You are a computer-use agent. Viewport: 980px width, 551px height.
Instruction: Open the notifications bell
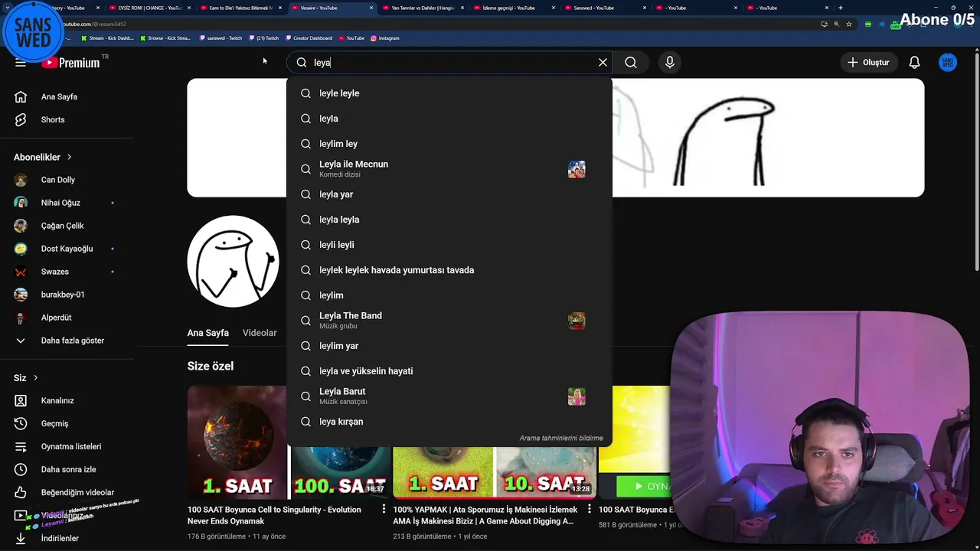(914, 63)
